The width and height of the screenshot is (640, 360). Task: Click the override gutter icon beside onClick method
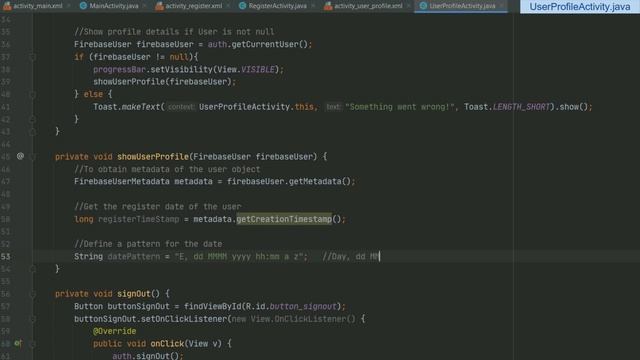coord(18,343)
